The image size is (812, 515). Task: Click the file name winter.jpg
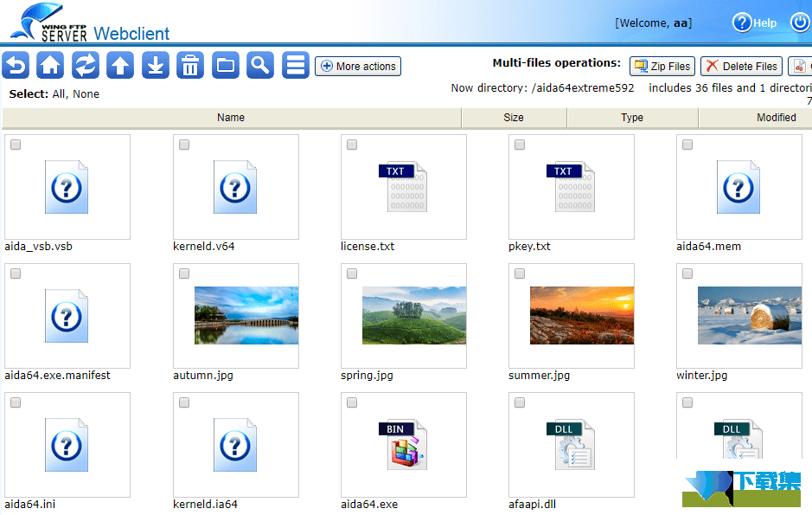(701, 376)
